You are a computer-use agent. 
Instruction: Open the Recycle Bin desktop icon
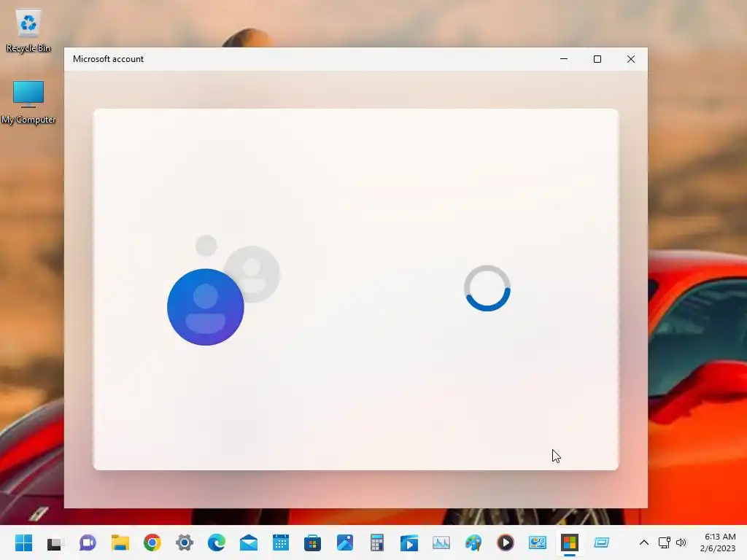coord(28,31)
